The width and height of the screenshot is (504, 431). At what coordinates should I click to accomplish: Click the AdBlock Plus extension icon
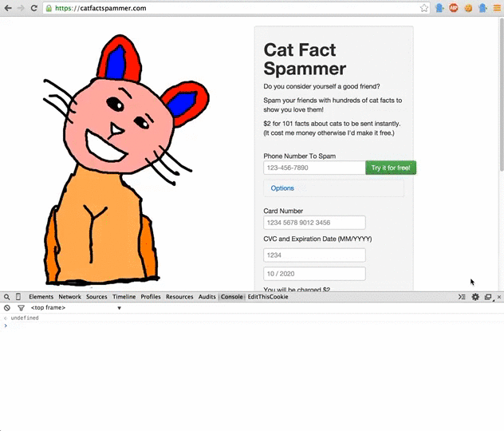tap(454, 8)
